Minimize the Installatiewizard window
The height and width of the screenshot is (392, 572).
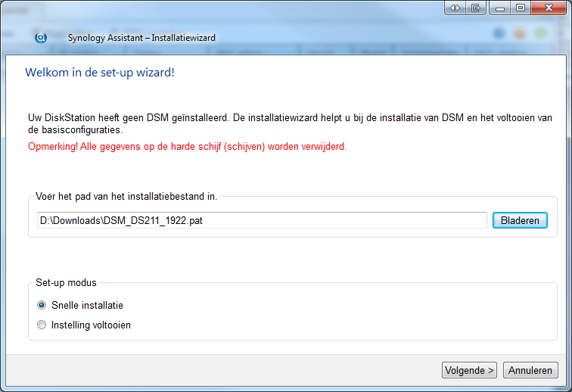pos(500,8)
